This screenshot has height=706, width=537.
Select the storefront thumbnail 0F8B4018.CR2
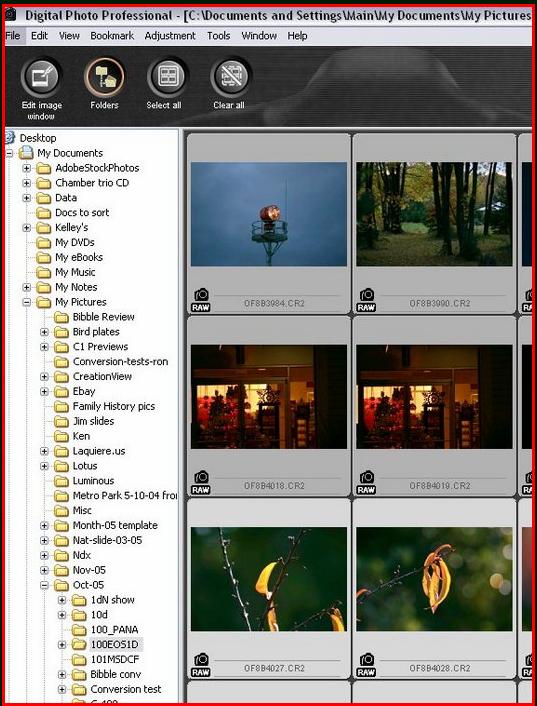[x=269, y=397]
